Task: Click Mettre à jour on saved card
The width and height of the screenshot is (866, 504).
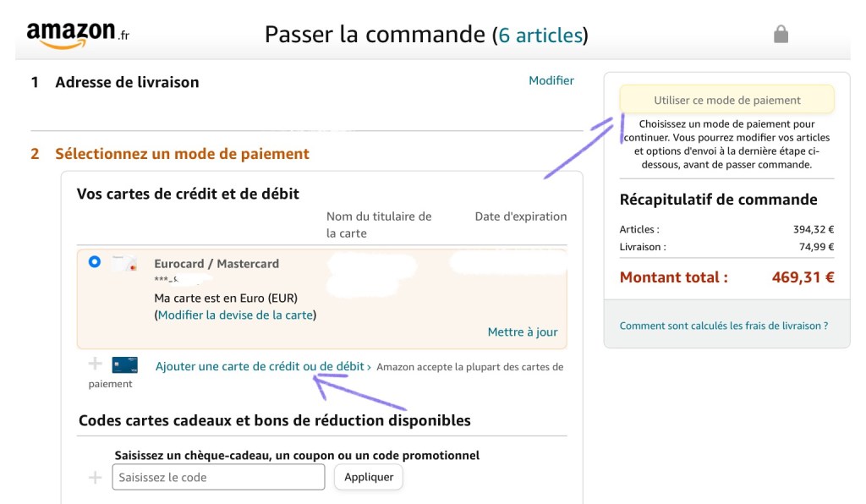Action: coord(523,331)
